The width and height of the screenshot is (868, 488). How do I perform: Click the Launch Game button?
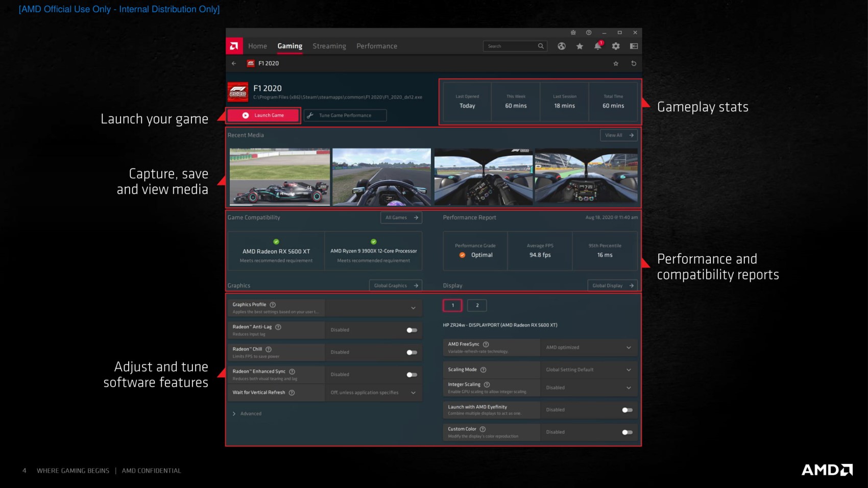tap(263, 115)
